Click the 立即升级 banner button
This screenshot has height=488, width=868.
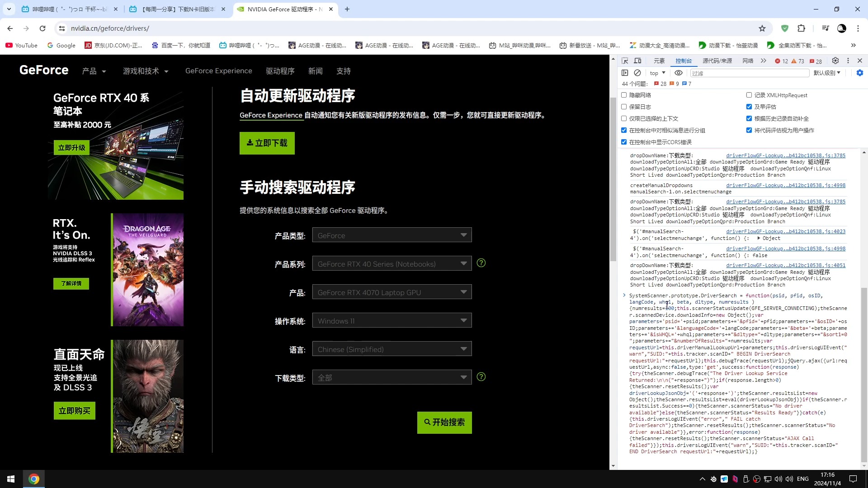(x=71, y=147)
